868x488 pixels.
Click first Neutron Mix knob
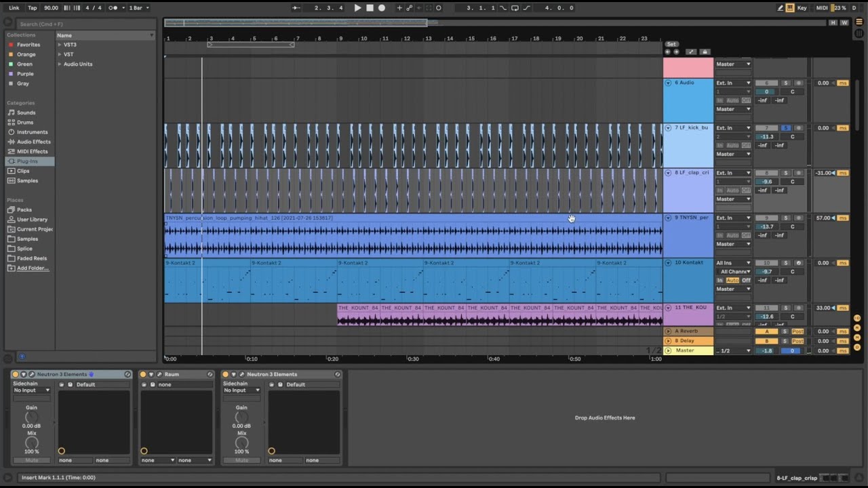coord(31,443)
